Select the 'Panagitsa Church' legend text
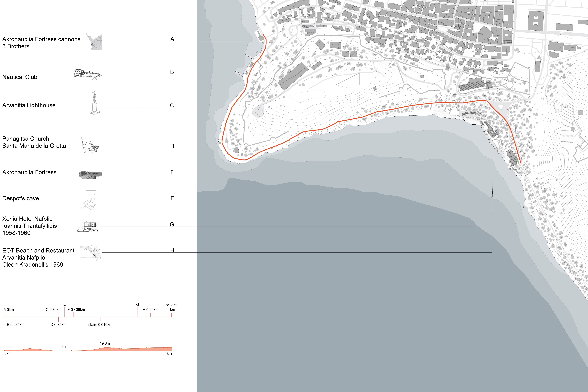The image size is (588, 392). pyautogui.click(x=26, y=139)
